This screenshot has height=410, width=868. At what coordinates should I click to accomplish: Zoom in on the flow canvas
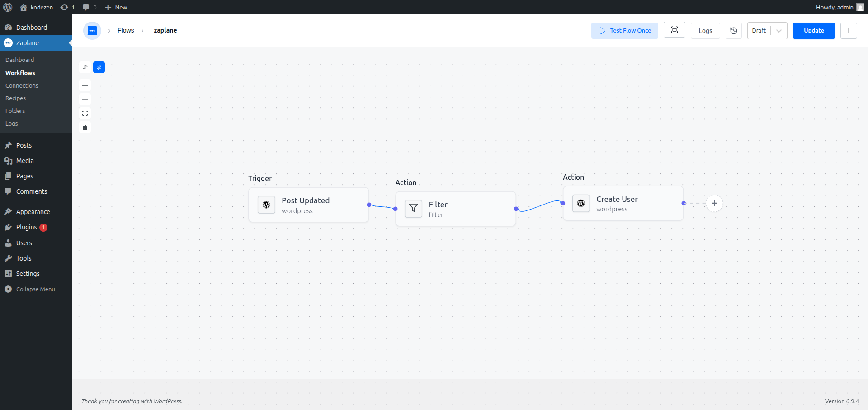[x=85, y=85]
